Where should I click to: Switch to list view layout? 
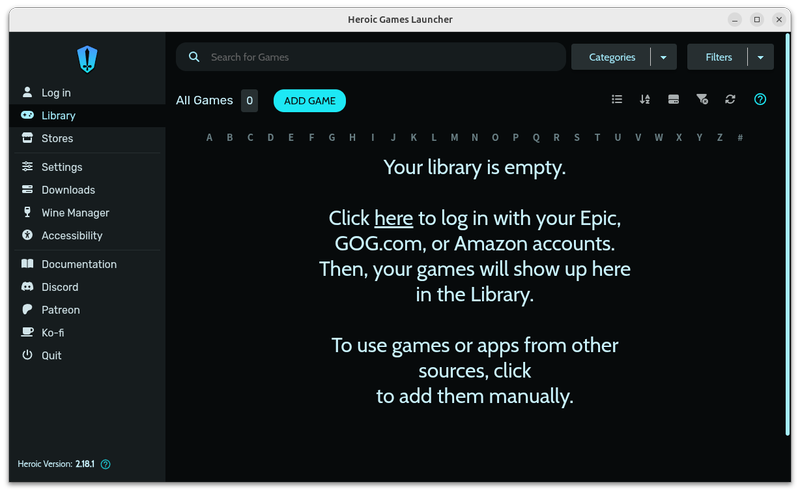pyautogui.click(x=617, y=99)
